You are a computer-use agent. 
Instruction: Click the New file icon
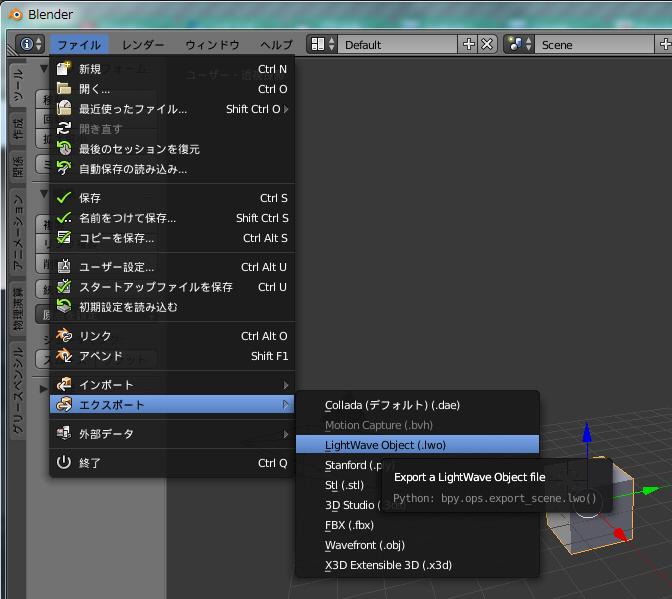coord(64,69)
